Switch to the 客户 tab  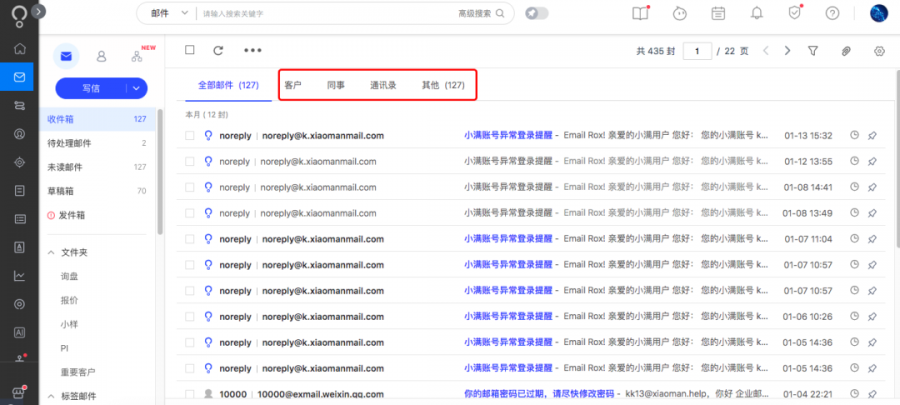click(293, 86)
